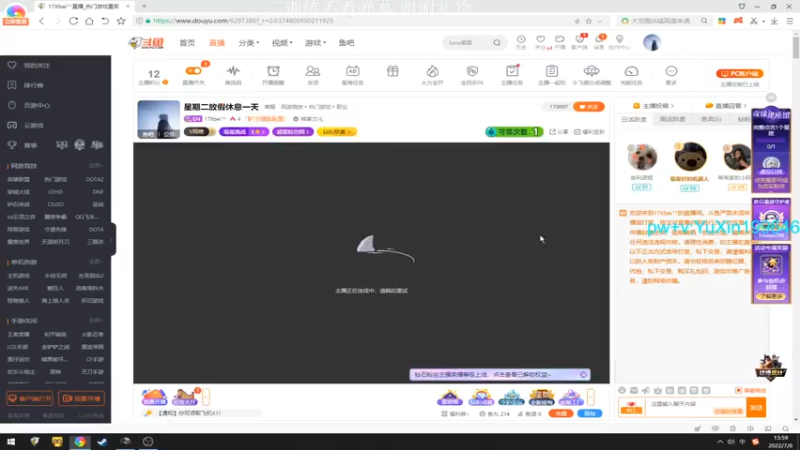This screenshot has height=450, width=800.
Task: Expand the 游戏 dropdown menu
Action: tap(315, 43)
